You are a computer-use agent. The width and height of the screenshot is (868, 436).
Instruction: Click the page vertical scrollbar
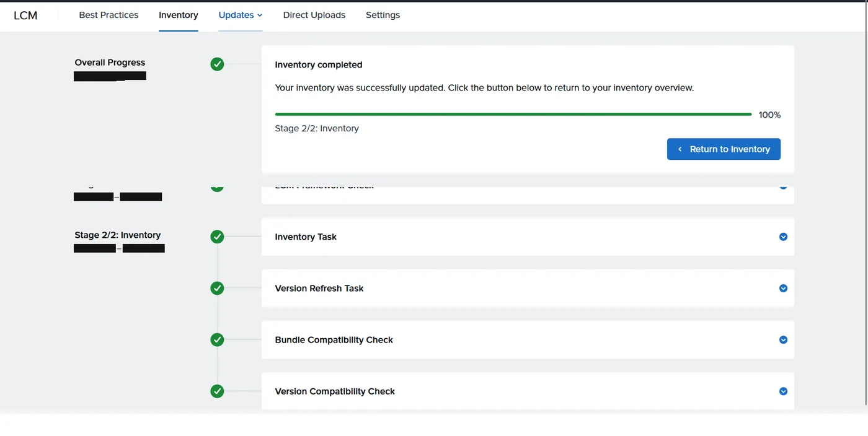(866, 204)
